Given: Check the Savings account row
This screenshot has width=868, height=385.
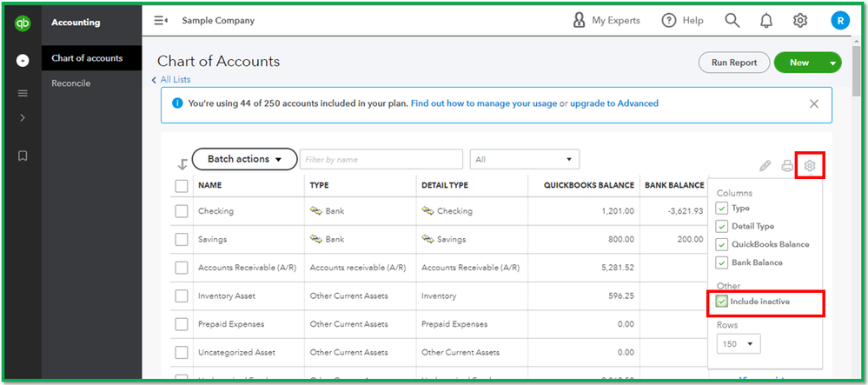Looking at the screenshot, I should tap(182, 239).
